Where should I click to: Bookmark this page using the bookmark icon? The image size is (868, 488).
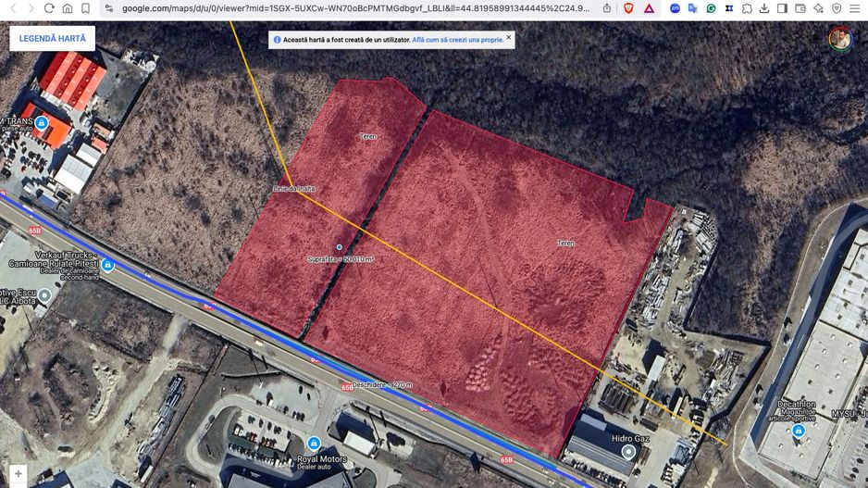[85, 8]
